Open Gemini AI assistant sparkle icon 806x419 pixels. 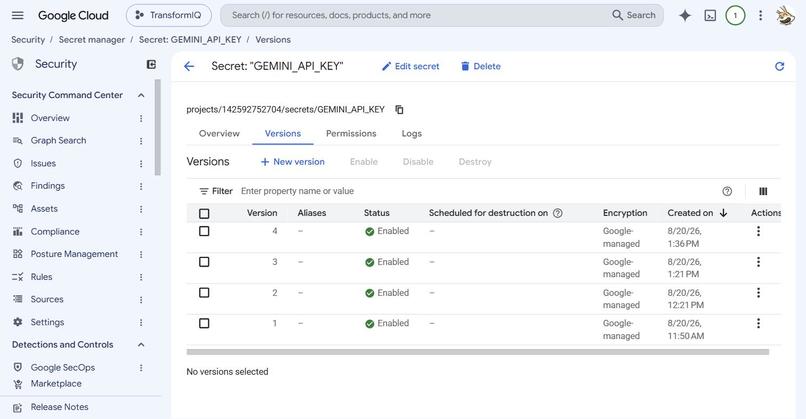pyautogui.click(x=685, y=15)
